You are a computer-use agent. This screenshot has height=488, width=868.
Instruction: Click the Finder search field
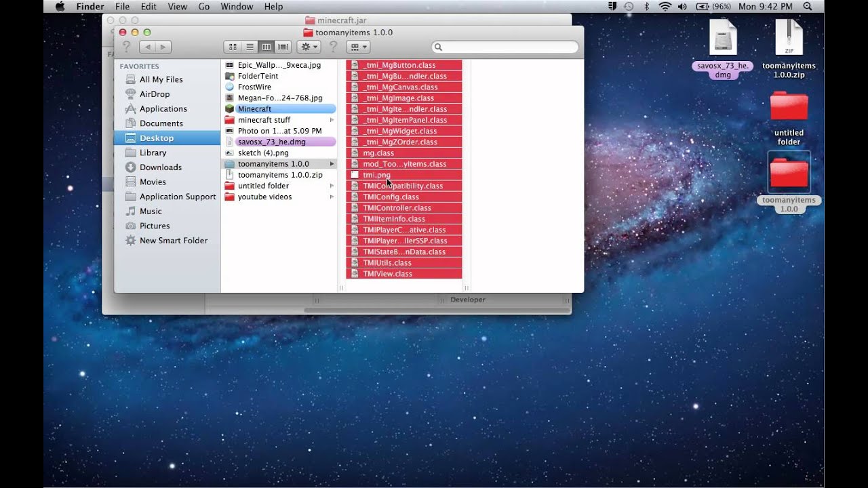pos(505,47)
